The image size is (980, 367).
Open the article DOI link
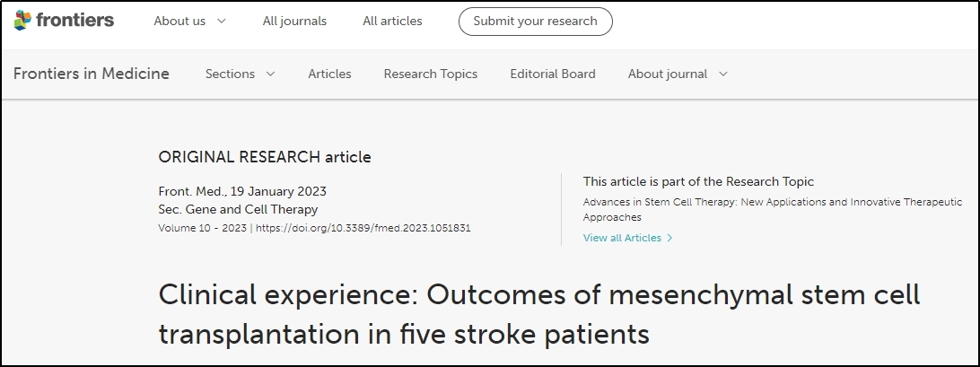(363, 228)
